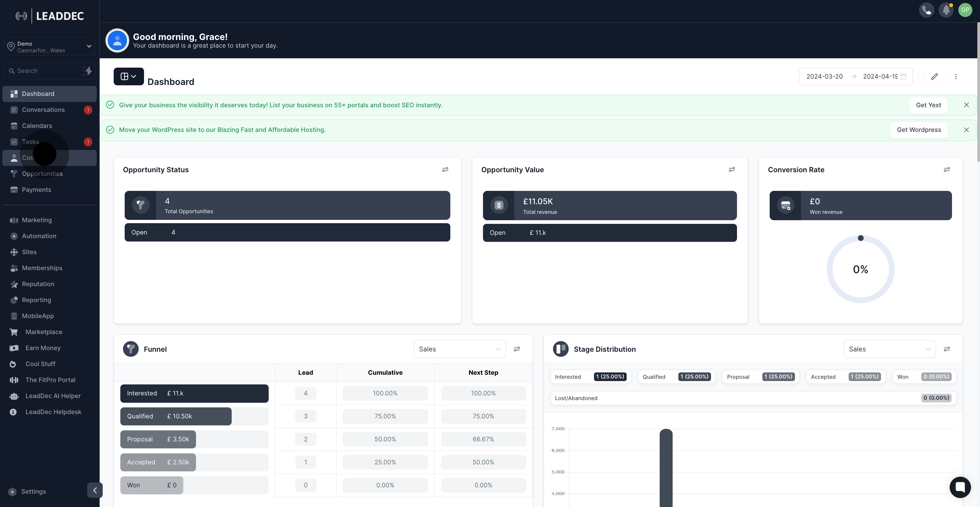This screenshot has width=980, height=507.
Task: Click the Qualified funnel bar
Action: (176, 416)
